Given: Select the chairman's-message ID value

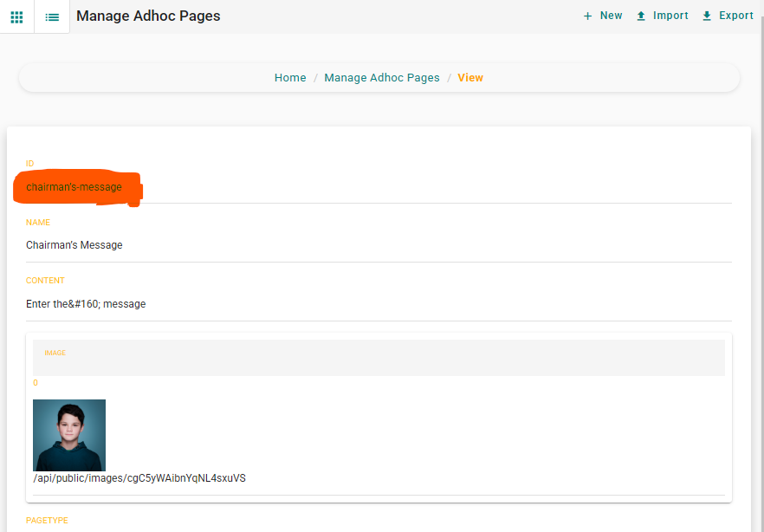Looking at the screenshot, I should pyautogui.click(x=74, y=187).
